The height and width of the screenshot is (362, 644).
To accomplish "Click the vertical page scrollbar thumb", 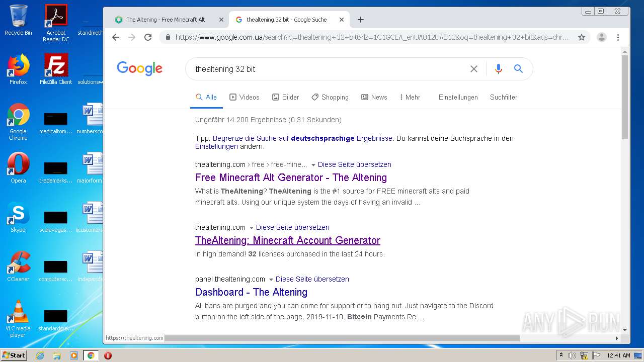I will coord(625,97).
